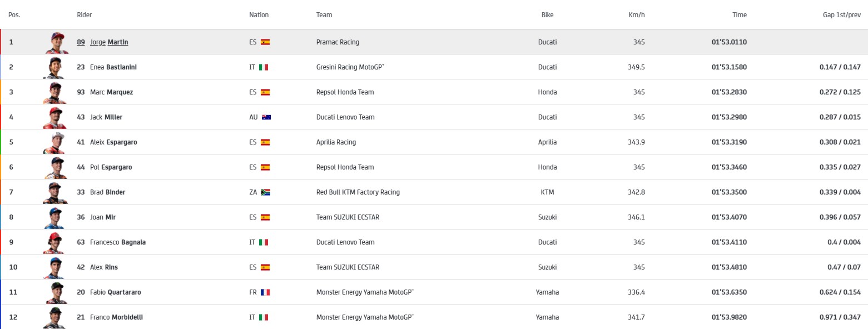Sort by the Rider column header
868x329 pixels.
(84, 15)
